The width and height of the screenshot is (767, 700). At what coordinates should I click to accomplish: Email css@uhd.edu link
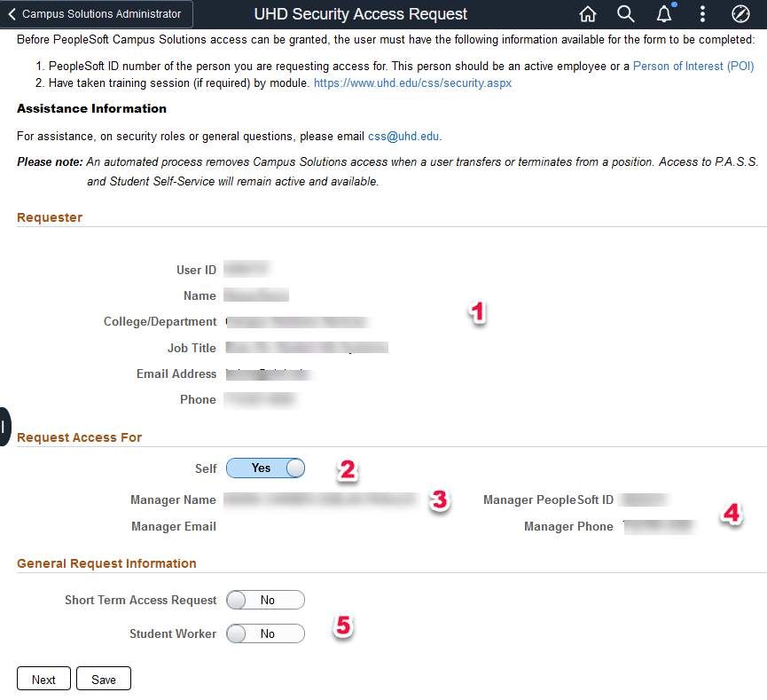(403, 136)
